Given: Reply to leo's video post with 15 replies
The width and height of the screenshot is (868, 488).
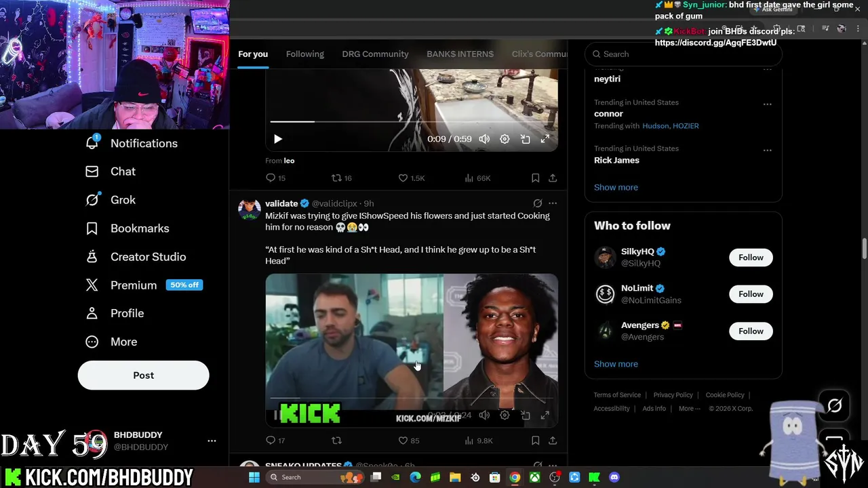Looking at the screenshot, I should (275, 178).
